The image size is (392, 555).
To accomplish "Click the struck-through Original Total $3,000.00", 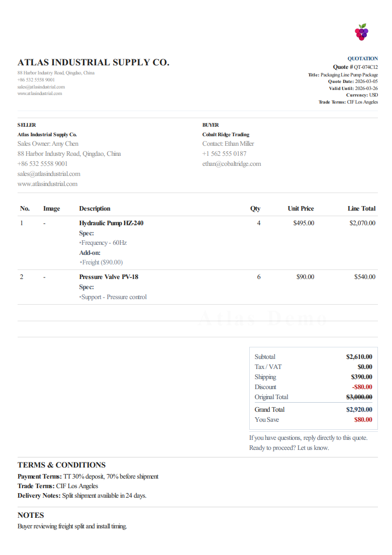I will tap(359, 397).
